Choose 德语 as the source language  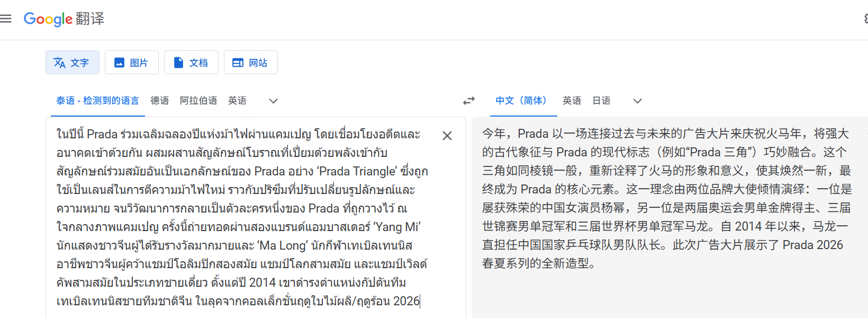[160, 101]
